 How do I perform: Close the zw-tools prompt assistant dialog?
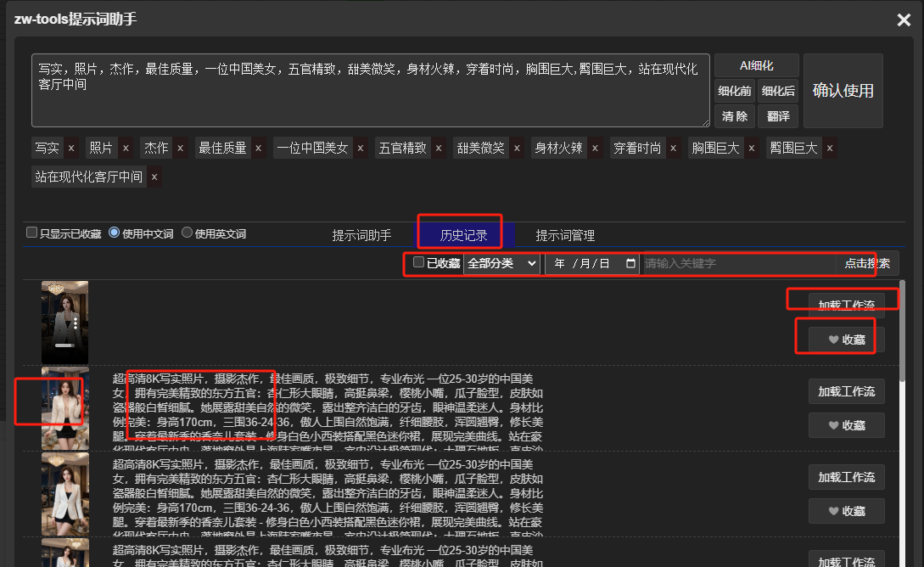coord(904,20)
